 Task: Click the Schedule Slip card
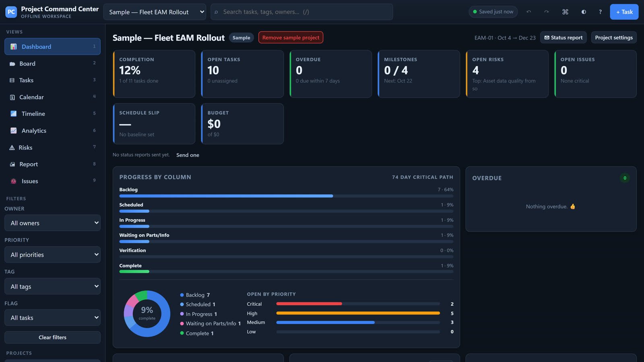(154, 124)
